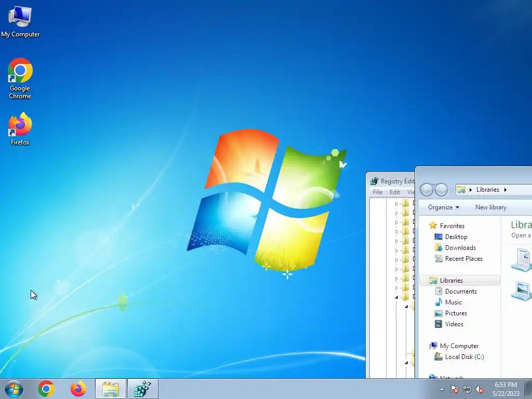The image size is (532, 399).
Task: Show hidden tray icons arrow
Action: click(442, 390)
